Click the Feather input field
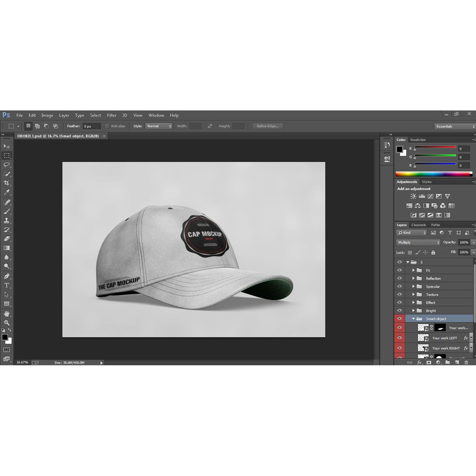The image size is (476, 476). [91, 126]
